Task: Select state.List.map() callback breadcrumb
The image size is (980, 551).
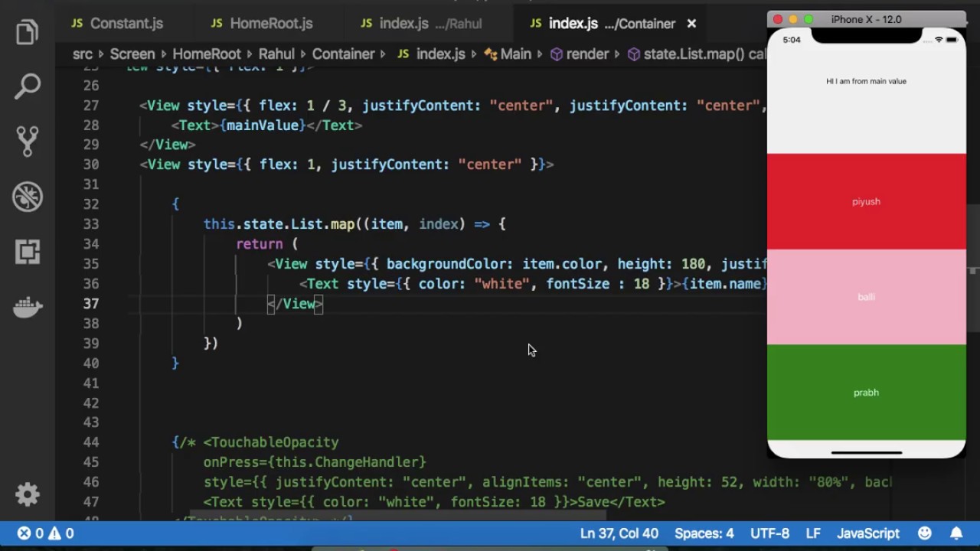Action: pyautogui.click(x=696, y=54)
